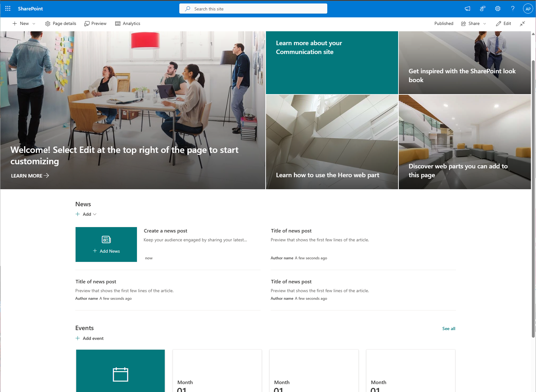Open the top-right Title of news post
Image resolution: width=536 pixels, height=392 pixels.
291,231
